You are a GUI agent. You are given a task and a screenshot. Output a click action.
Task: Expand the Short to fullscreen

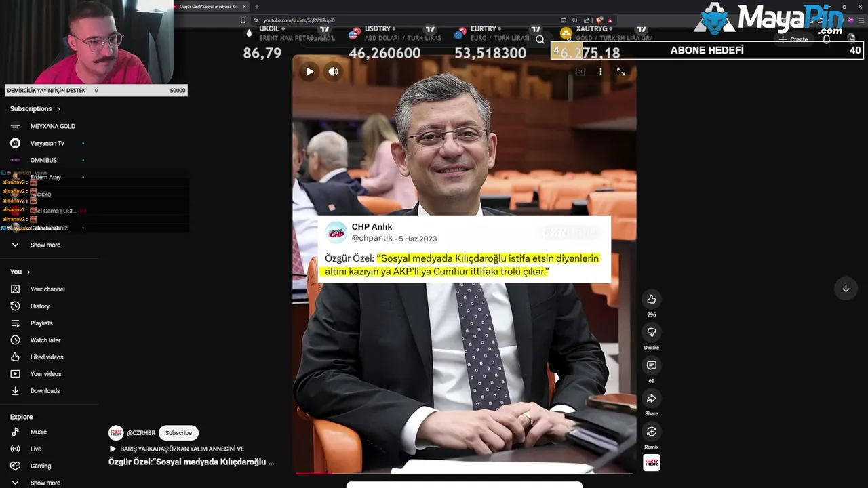click(621, 71)
